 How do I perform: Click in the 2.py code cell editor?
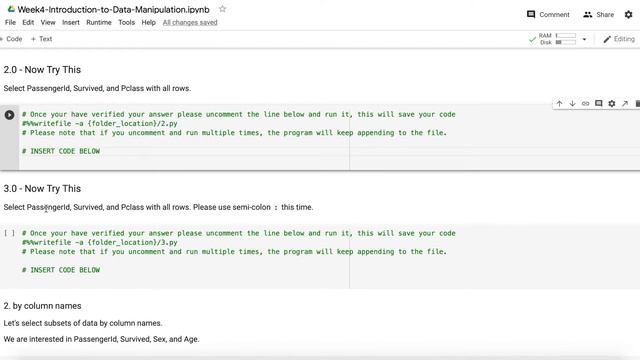click(329, 137)
